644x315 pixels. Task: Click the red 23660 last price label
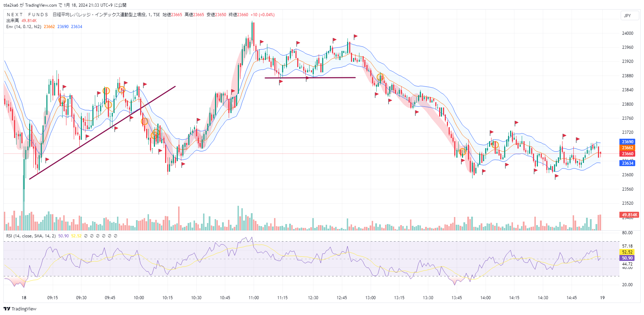pyautogui.click(x=627, y=154)
